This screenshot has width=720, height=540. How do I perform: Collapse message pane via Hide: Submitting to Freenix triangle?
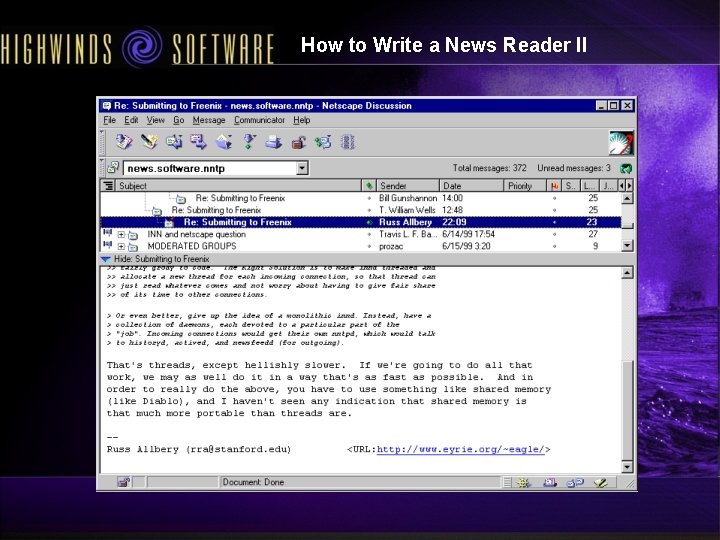tap(106, 259)
